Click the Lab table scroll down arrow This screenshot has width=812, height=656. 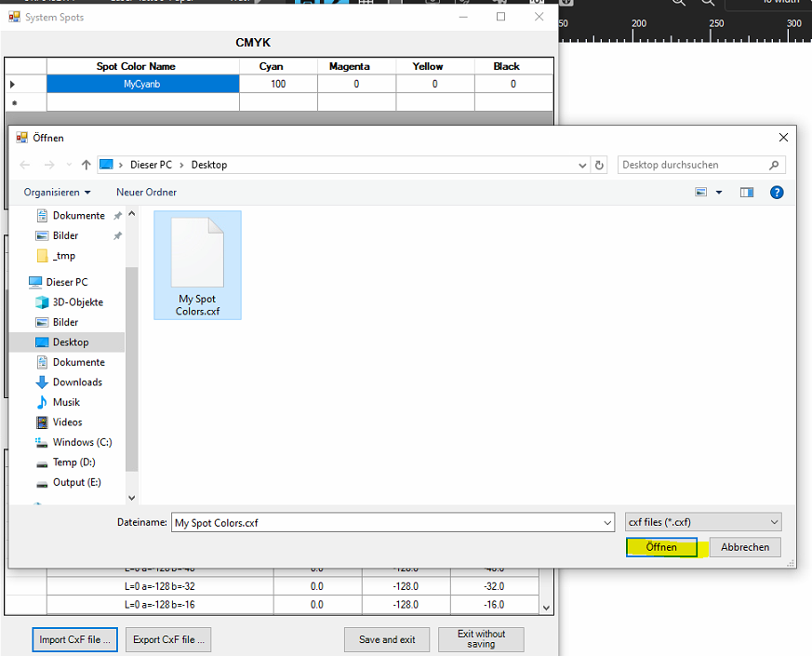[546, 608]
